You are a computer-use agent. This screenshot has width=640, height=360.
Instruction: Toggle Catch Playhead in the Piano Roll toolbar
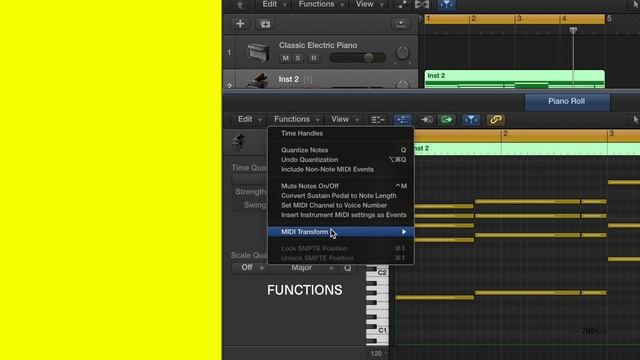(x=471, y=120)
